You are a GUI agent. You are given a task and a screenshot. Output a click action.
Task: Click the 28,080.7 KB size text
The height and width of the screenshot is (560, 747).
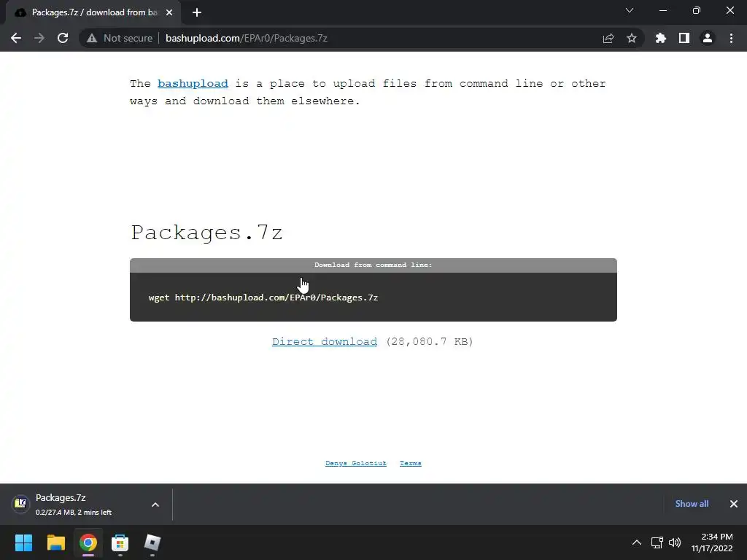(429, 341)
